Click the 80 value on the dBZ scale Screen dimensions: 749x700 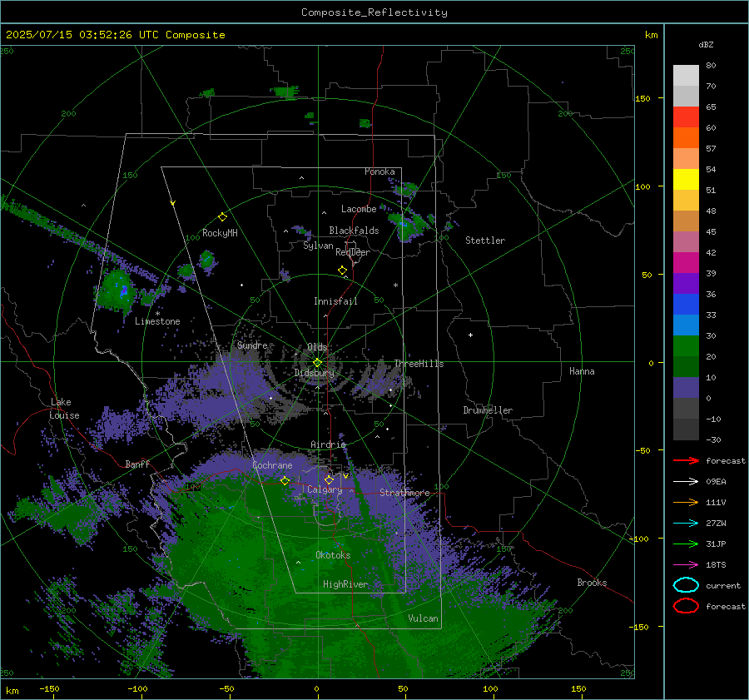tap(711, 66)
